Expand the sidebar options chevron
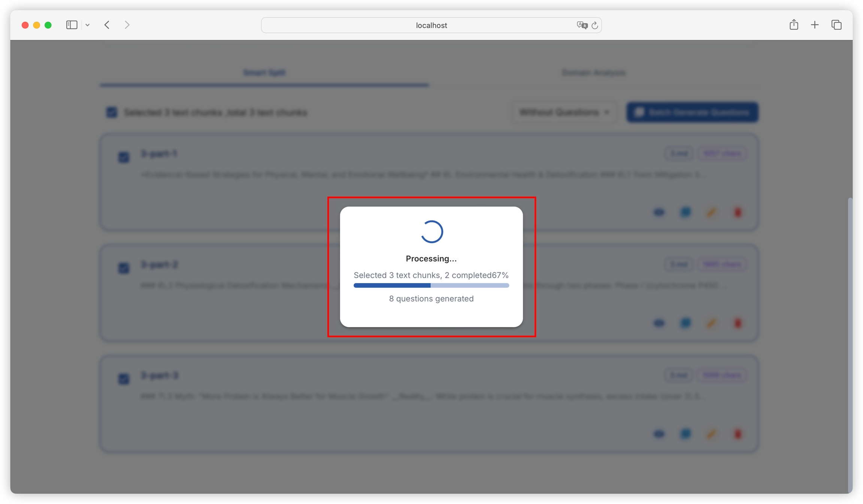 coord(87,25)
